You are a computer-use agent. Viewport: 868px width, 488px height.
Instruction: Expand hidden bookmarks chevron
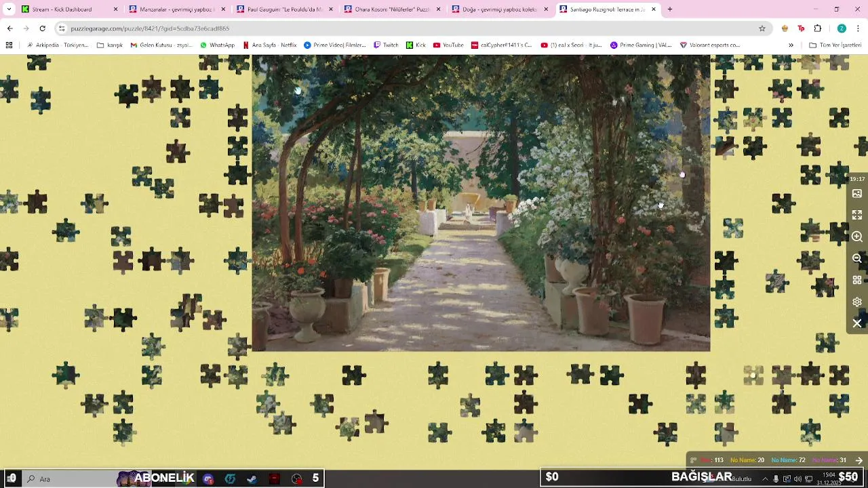tap(791, 45)
